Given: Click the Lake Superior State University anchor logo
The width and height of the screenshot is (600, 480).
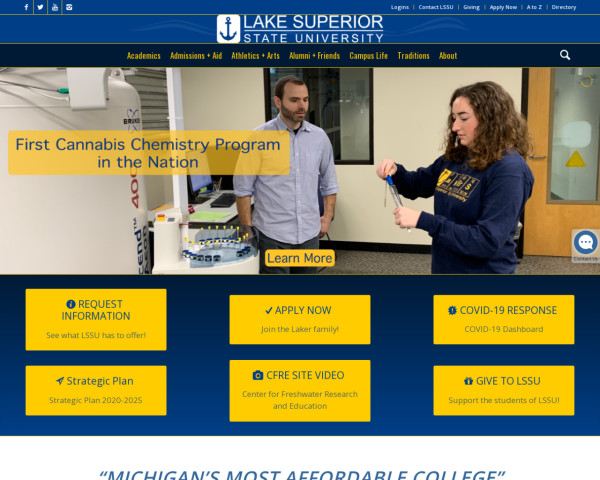Looking at the screenshot, I should [229, 29].
